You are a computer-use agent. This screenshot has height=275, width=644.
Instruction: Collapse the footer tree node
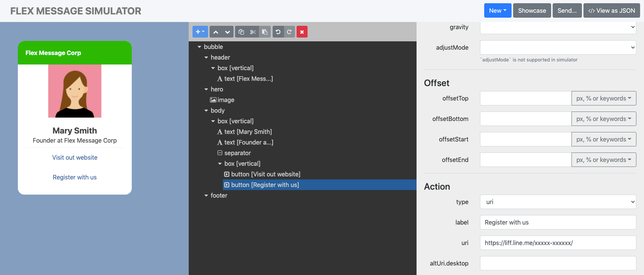(206, 196)
